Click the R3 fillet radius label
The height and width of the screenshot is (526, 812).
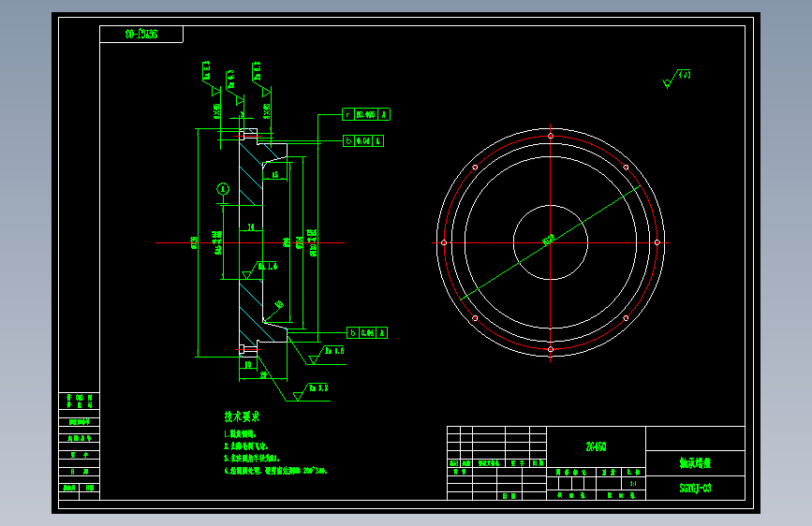tap(280, 304)
